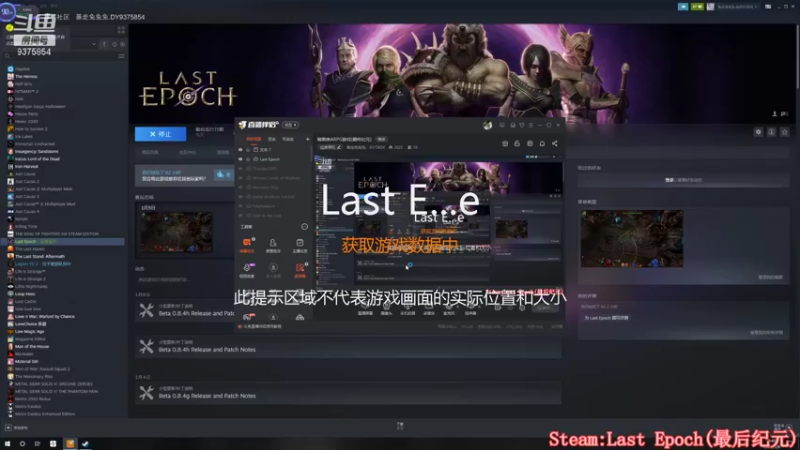The height and width of the screenshot is (450, 800).
Task: Click the streaming app user avatar
Action: click(x=487, y=125)
